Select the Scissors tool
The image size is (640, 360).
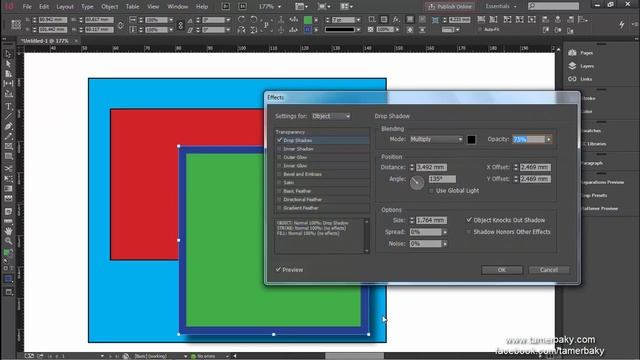click(x=8, y=168)
